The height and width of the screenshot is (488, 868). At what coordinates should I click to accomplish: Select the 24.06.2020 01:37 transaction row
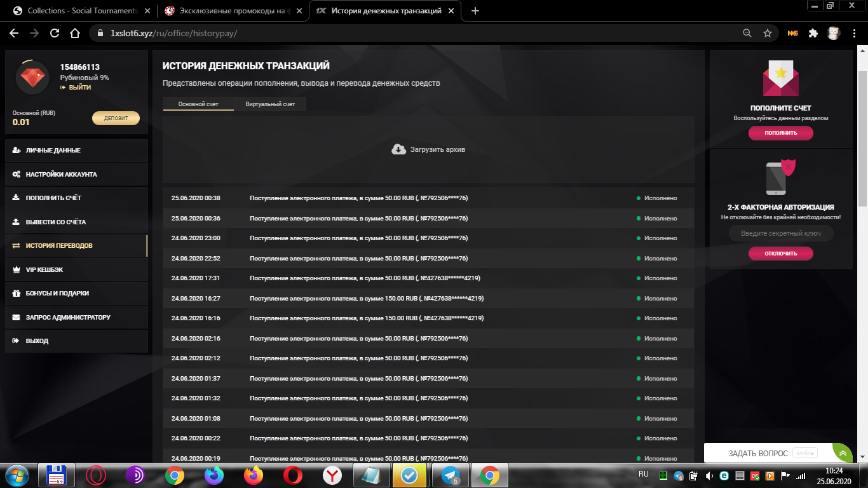pos(428,379)
